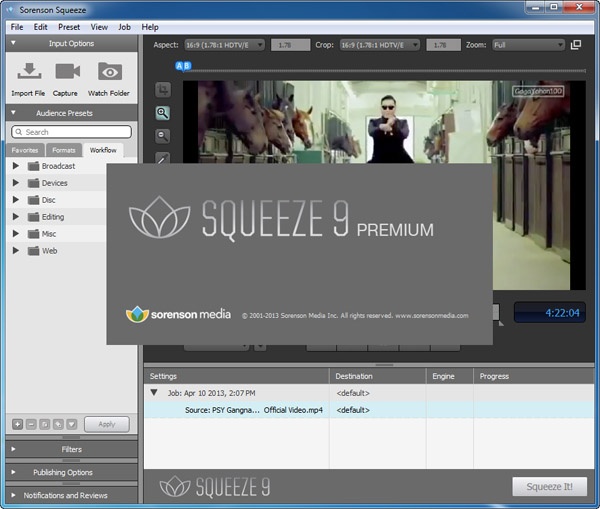Click the Squeeze It! button
The image size is (600, 509).
(x=549, y=486)
